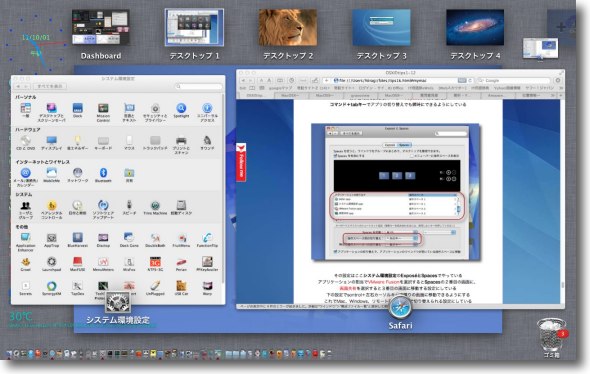590x374 pixels.
Task: Open MenuMeters preference icon
Action: pos(103,262)
